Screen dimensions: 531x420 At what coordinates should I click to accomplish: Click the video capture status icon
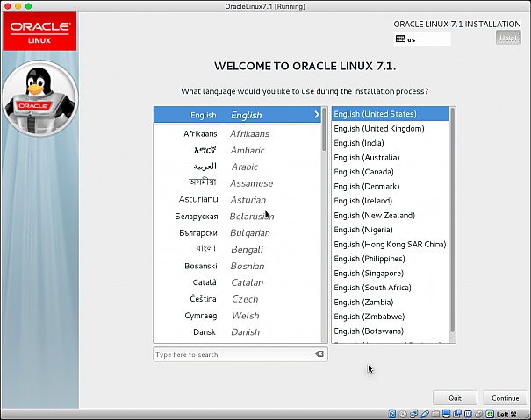point(457,414)
